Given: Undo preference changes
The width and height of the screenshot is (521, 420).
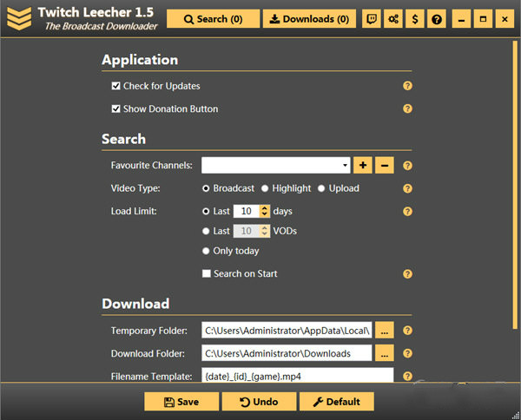Looking at the screenshot, I should 259,402.
